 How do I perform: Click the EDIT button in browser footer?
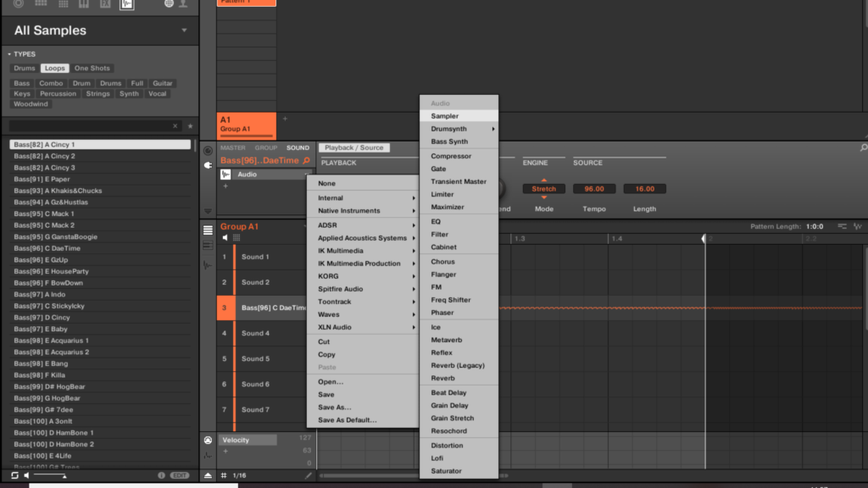pyautogui.click(x=180, y=475)
